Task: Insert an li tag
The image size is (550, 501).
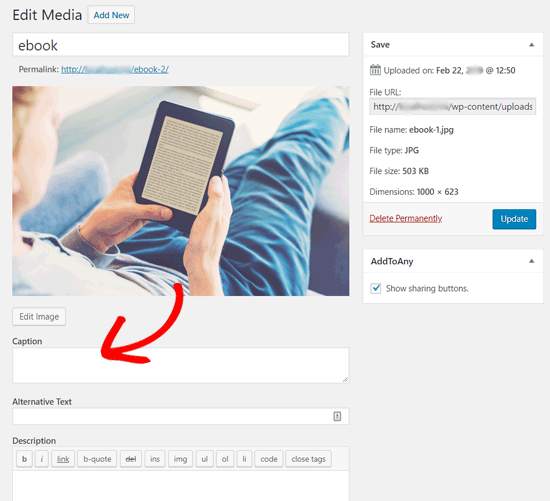Action: coord(244,459)
